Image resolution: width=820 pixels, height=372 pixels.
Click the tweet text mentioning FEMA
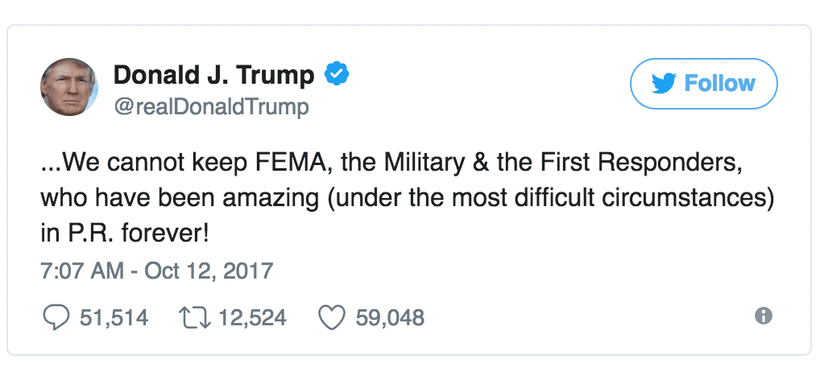406,199
